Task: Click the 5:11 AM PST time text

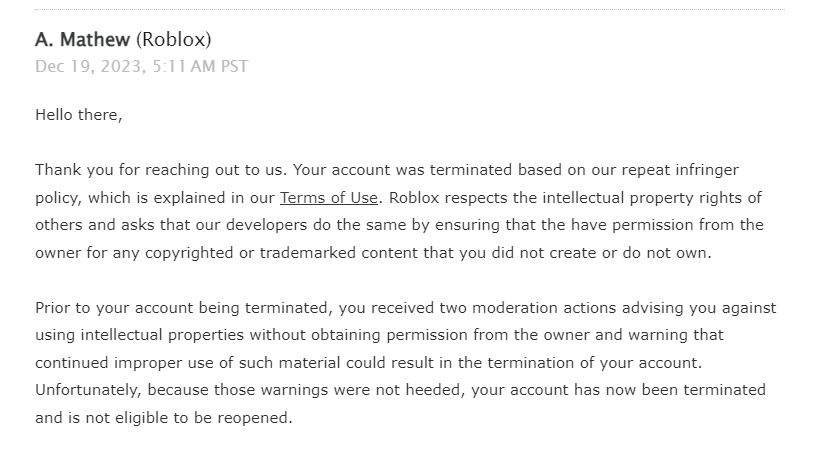Action: click(200, 67)
